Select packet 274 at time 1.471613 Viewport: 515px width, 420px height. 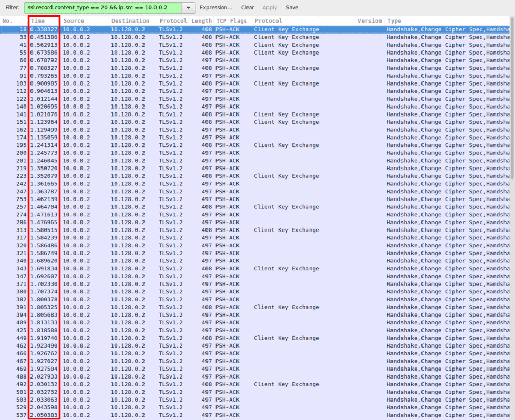click(x=255, y=215)
